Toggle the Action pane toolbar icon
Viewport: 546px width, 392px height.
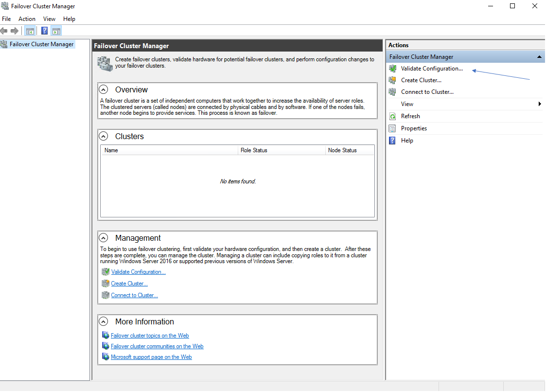[x=56, y=31]
